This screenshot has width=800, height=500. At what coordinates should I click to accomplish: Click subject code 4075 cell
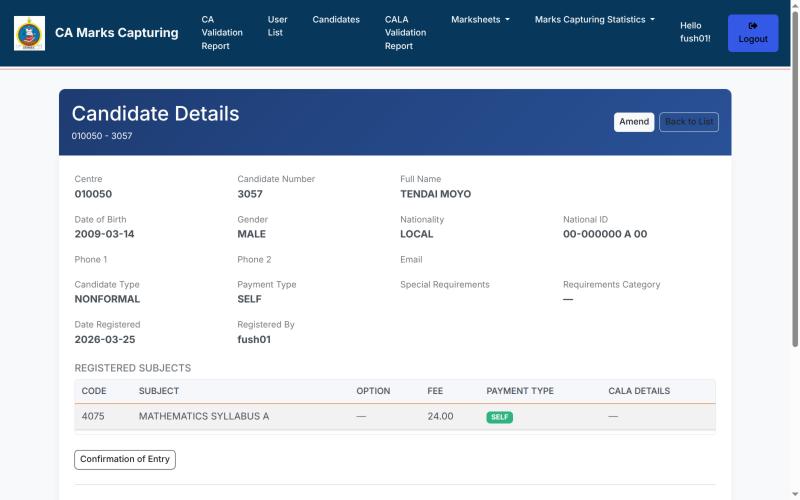click(x=93, y=416)
